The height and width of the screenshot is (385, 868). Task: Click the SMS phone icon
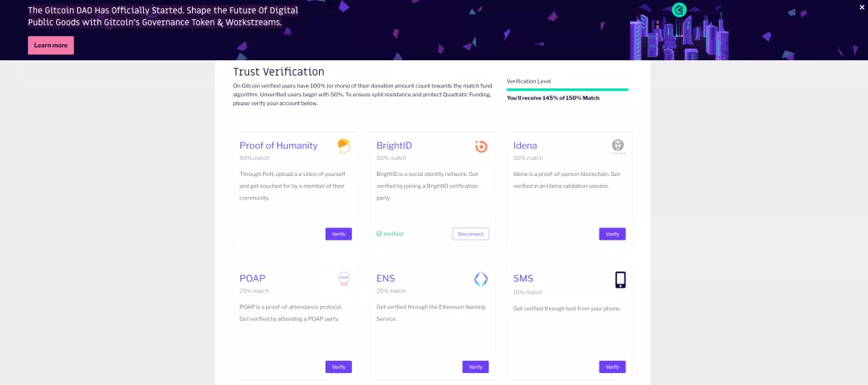pyautogui.click(x=620, y=279)
